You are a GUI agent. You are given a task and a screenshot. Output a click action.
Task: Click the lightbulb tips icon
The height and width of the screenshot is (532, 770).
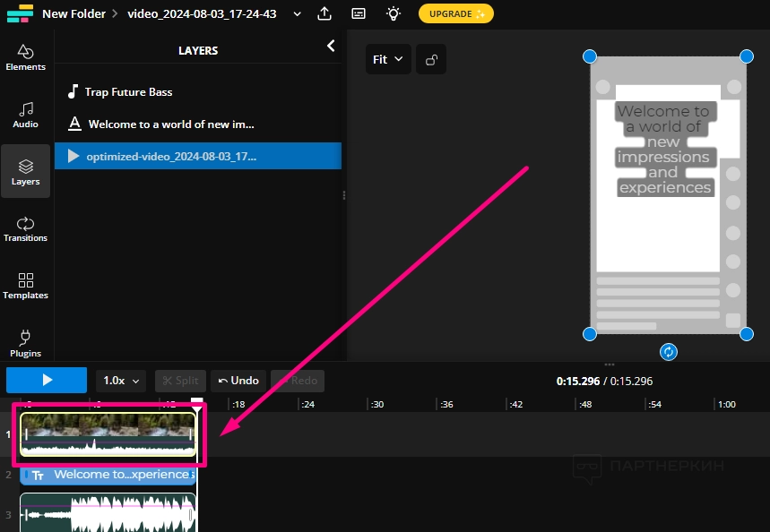(x=394, y=13)
